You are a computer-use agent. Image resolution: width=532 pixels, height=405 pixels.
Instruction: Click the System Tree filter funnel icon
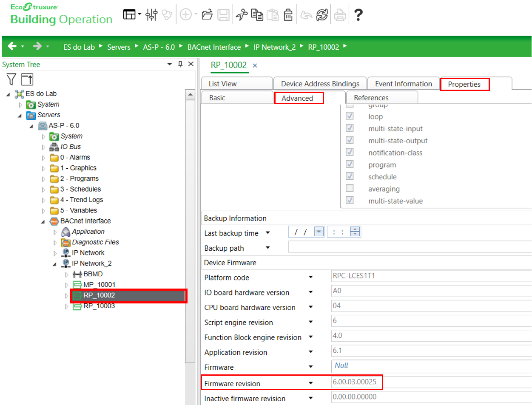coord(11,79)
